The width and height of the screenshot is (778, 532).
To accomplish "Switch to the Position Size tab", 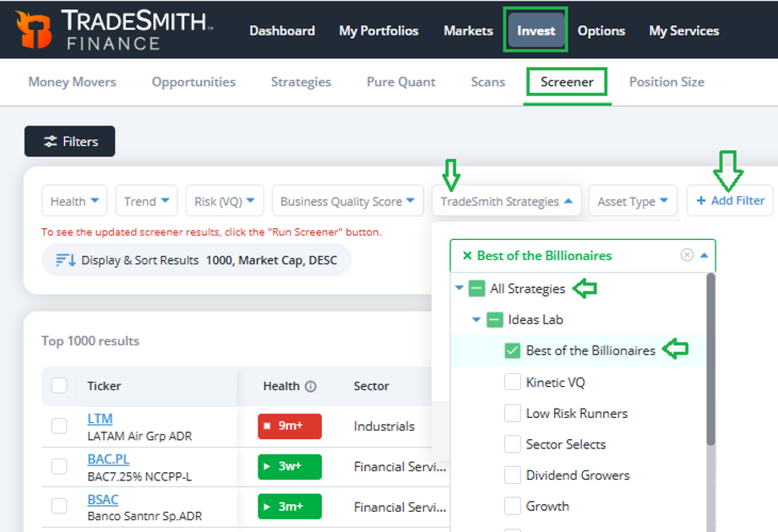I will 666,82.
